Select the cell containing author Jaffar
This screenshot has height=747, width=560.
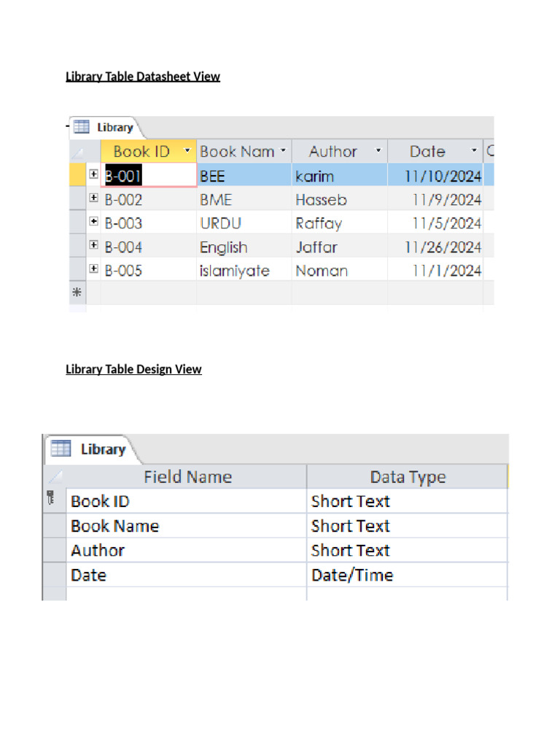click(x=339, y=247)
